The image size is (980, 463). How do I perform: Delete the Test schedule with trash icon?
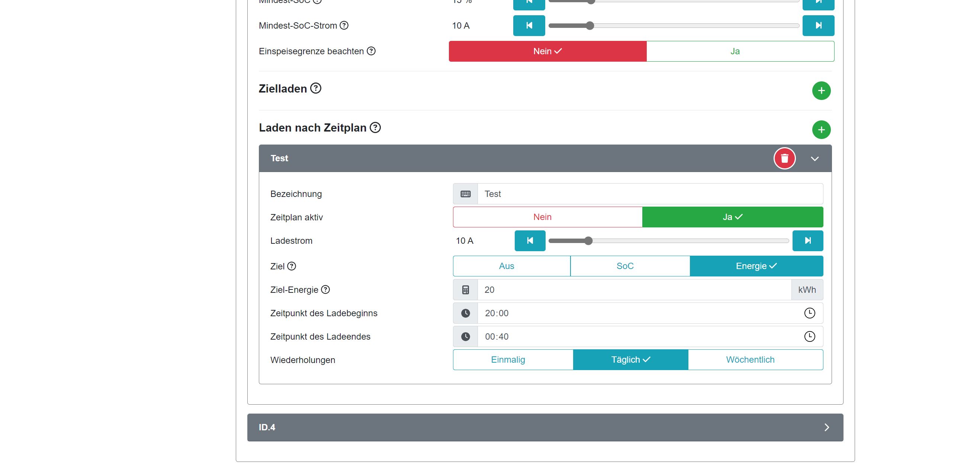[784, 158]
